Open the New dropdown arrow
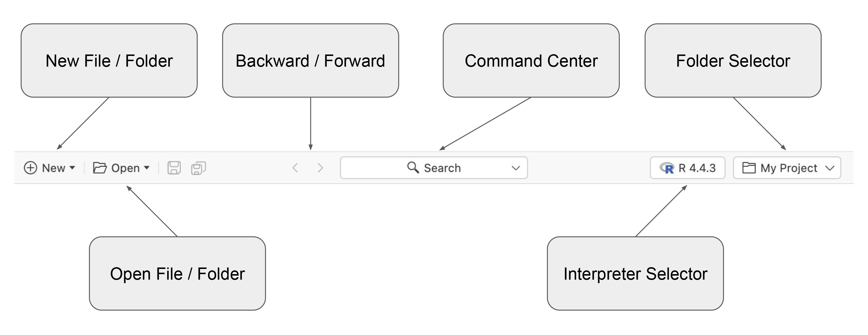The image size is (868, 335). [x=72, y=168]
